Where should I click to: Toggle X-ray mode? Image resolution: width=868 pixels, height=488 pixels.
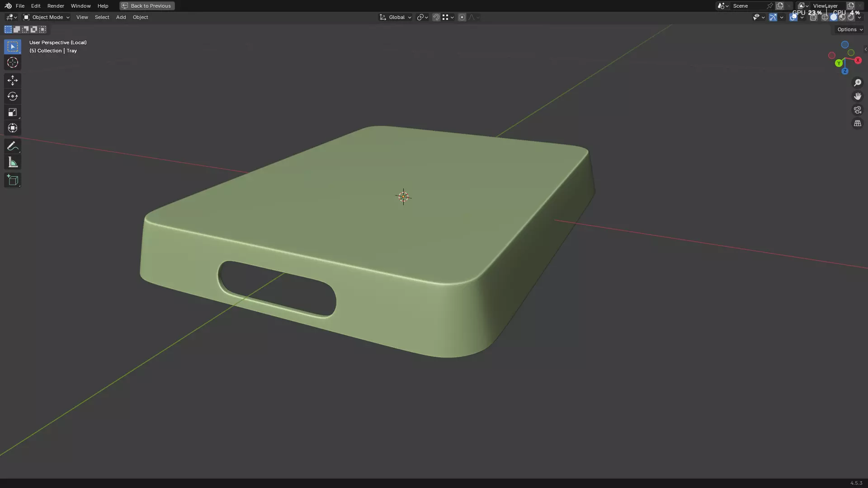pyautogui.click(x=813, y=17)
